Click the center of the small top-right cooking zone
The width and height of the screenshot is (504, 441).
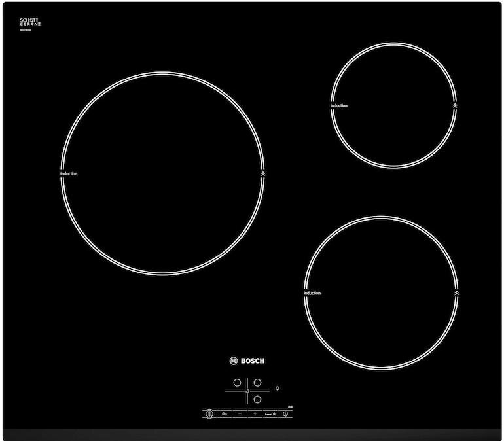tap(393, 105)
